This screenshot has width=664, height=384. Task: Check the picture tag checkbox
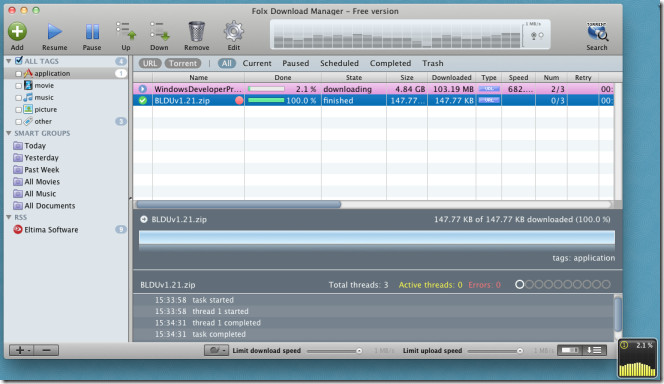[18, 110]
